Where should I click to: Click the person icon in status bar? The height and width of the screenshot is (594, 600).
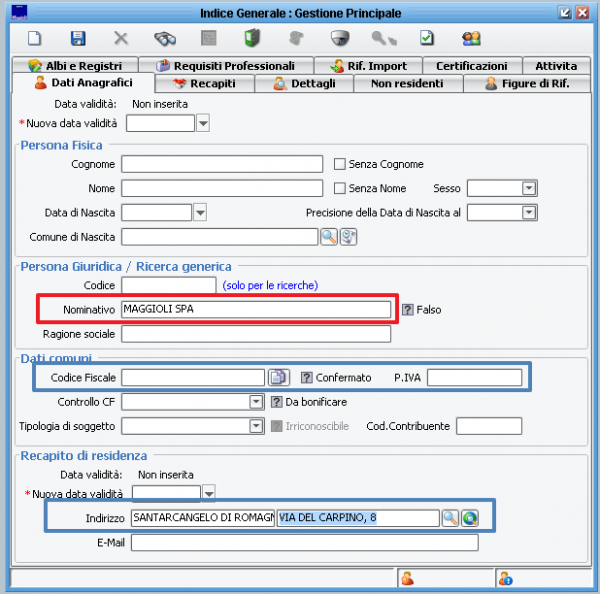pyautogui.click(x=408, y=578)
